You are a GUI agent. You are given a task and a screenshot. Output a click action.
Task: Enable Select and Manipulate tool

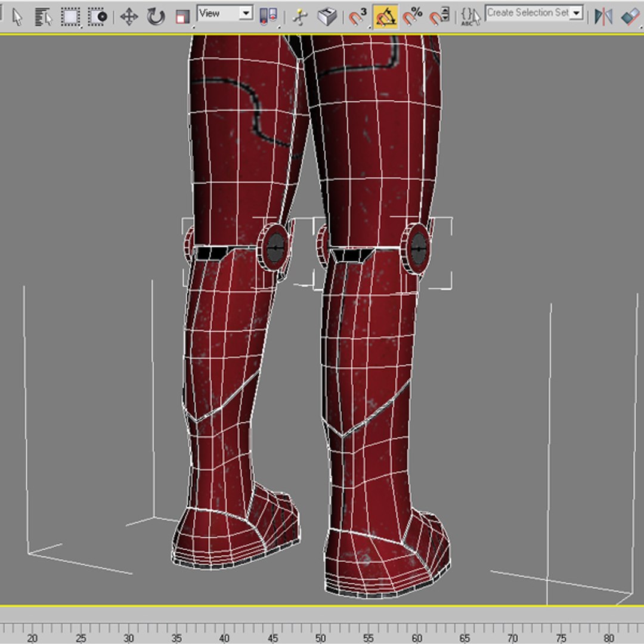click(301, 17)
